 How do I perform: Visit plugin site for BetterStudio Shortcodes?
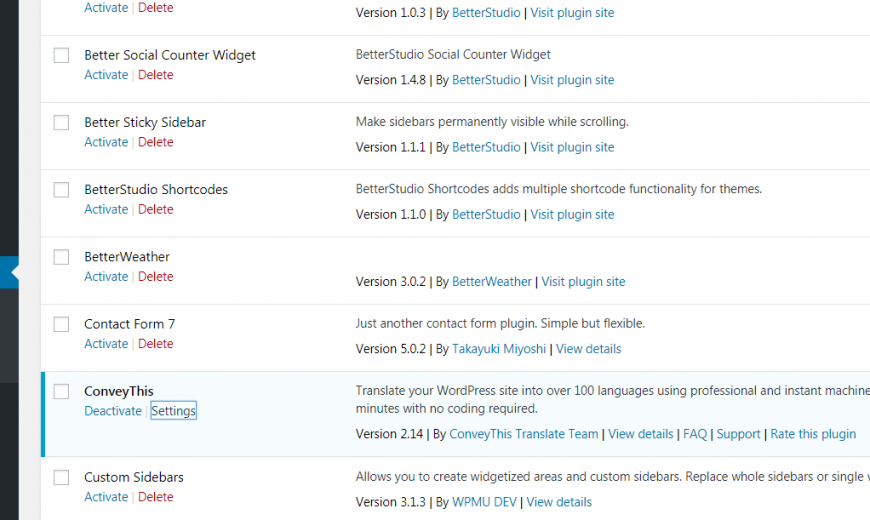pos(572,214)
